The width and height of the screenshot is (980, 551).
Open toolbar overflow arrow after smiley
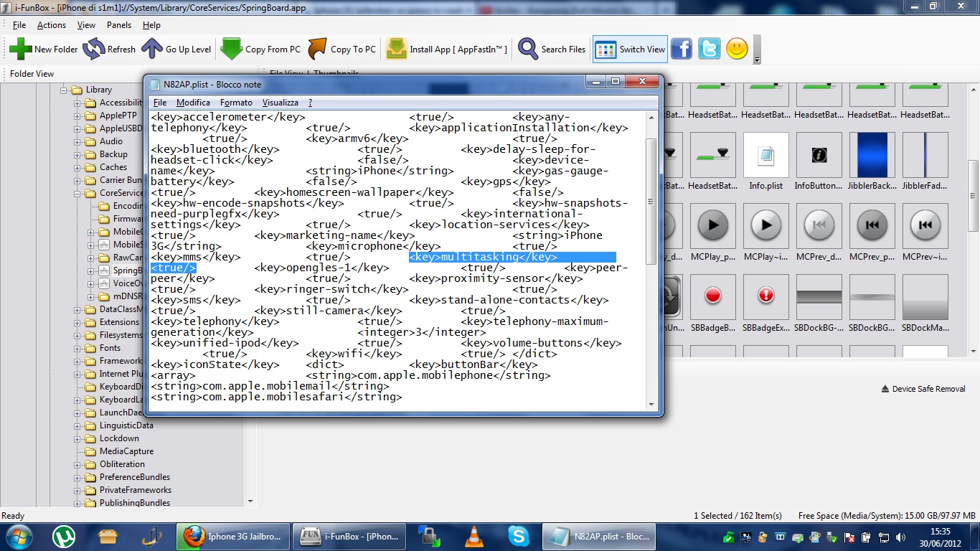click(757, 60)
